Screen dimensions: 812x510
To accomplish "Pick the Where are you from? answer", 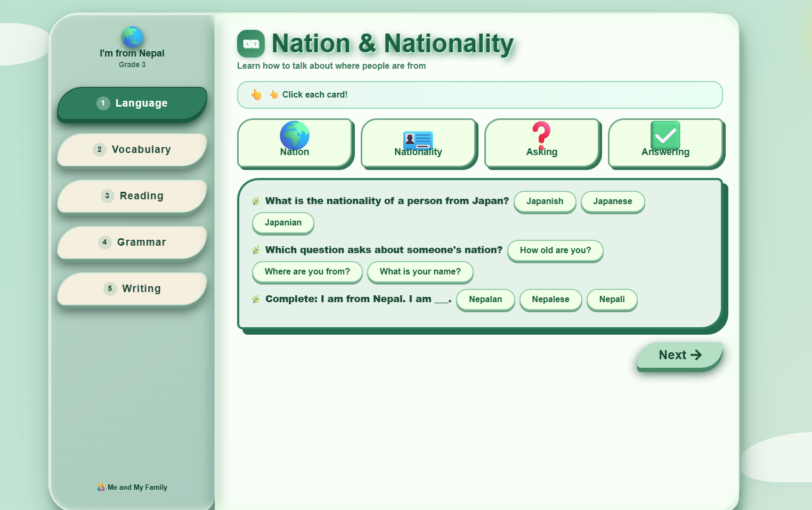I will point(307,272).
